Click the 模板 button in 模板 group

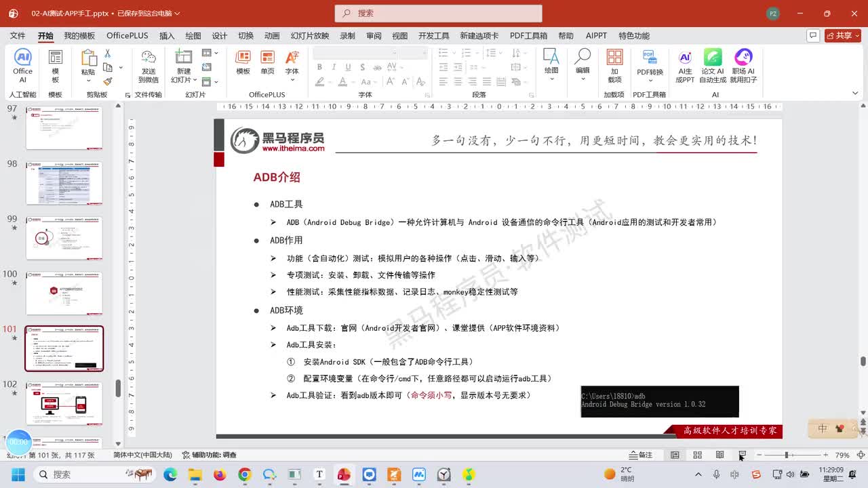[56, 66]
